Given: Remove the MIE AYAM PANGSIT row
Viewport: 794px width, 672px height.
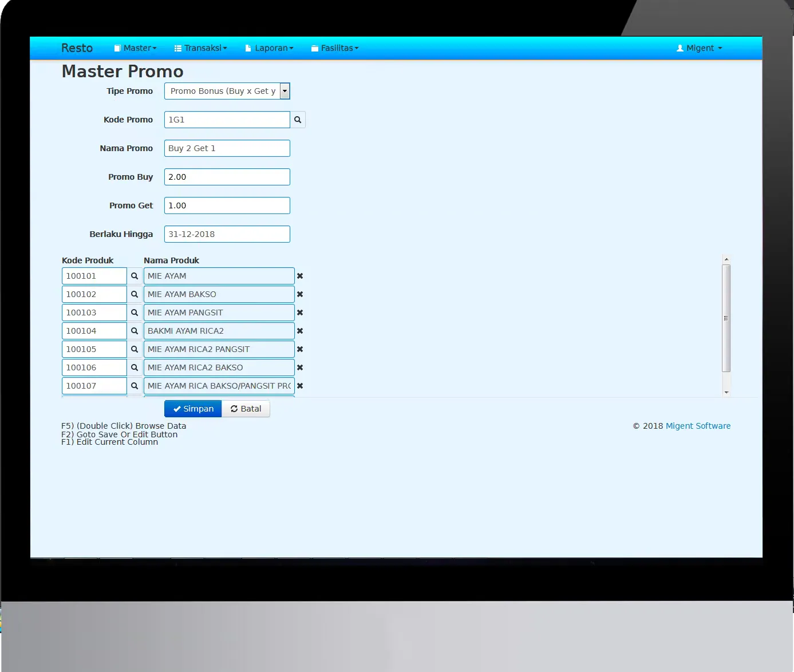Looking at the screenshot, I should pyautogui.click(x=300, y=313).
